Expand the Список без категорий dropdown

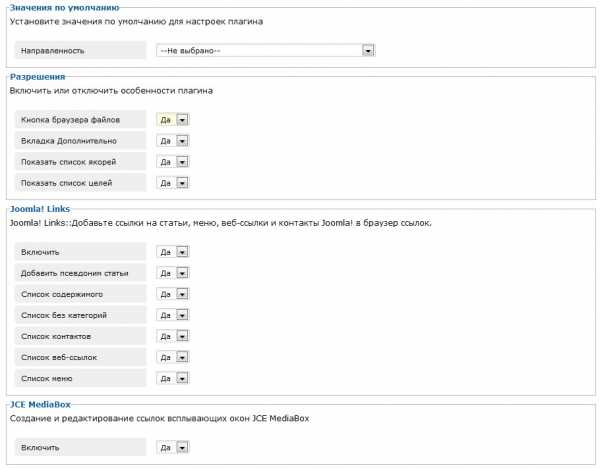tap(173, 315)
